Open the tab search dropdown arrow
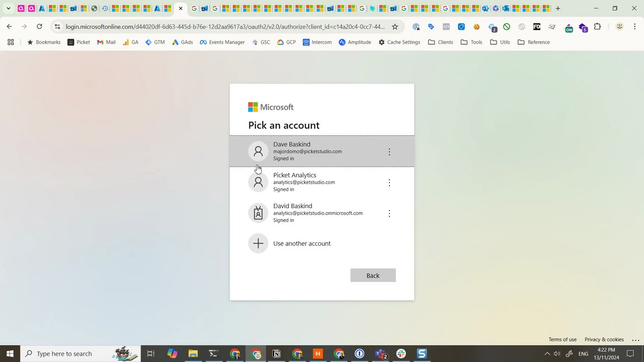The image size is (644, 362). coord(8,9)
